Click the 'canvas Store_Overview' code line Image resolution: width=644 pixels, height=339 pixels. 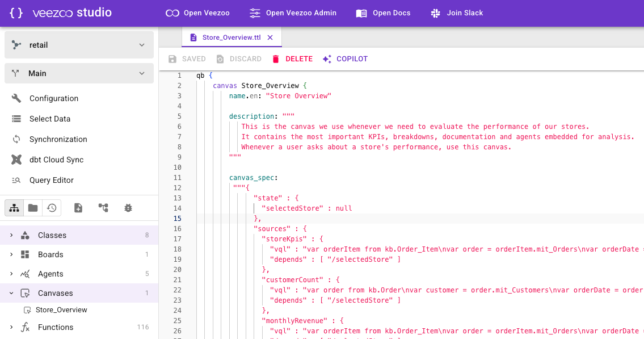click(x=259, y=86)
